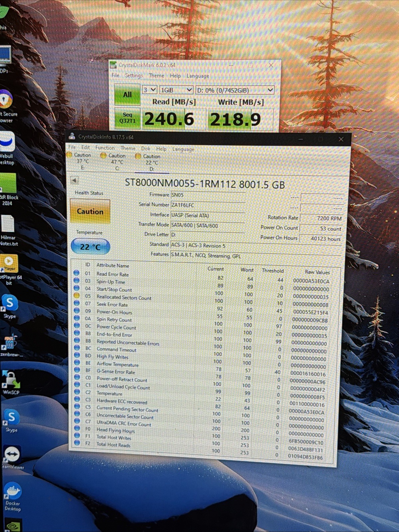The width and height of the screenshot is (399, 532).
Task: Open the drive dropdown showing D: 0% (0/7452GiB)
Action: [235, 90]
